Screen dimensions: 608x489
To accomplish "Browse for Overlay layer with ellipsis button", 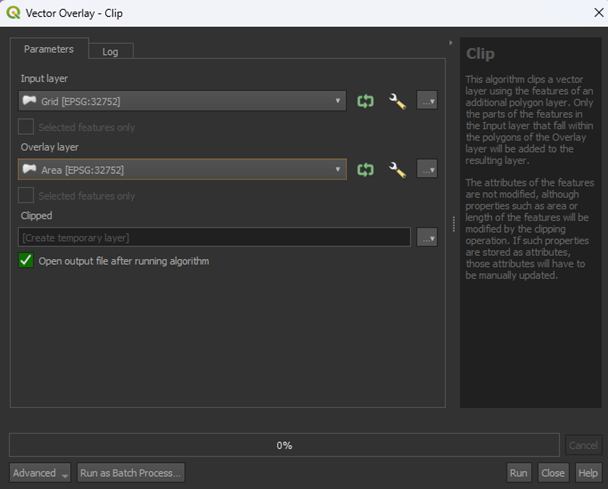I will (x=427, y=170).
